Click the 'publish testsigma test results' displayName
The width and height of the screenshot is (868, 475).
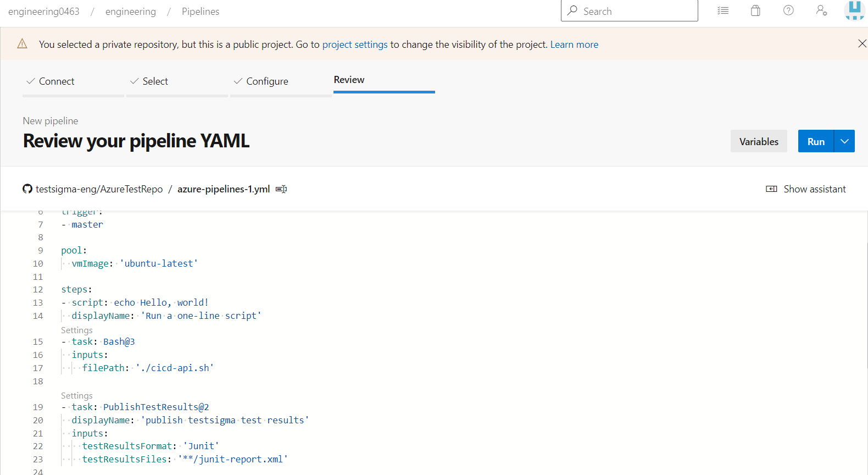(x=225, y=420)
